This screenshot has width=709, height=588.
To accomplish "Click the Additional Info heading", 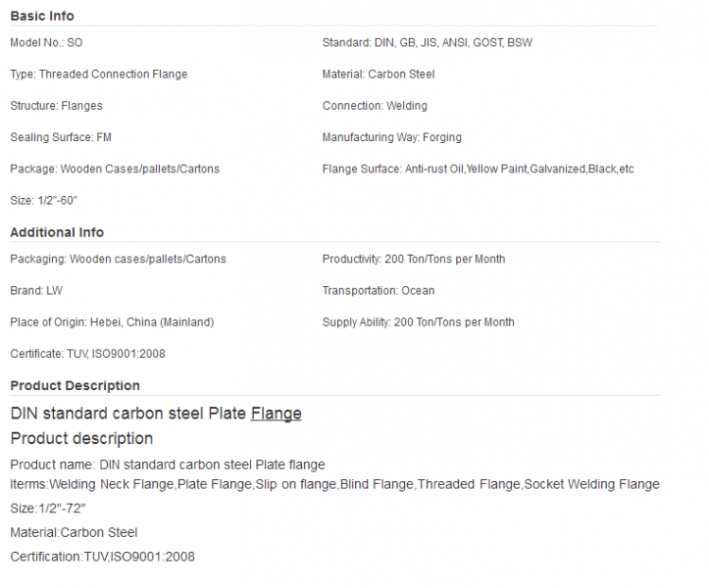I will [57, 232].
